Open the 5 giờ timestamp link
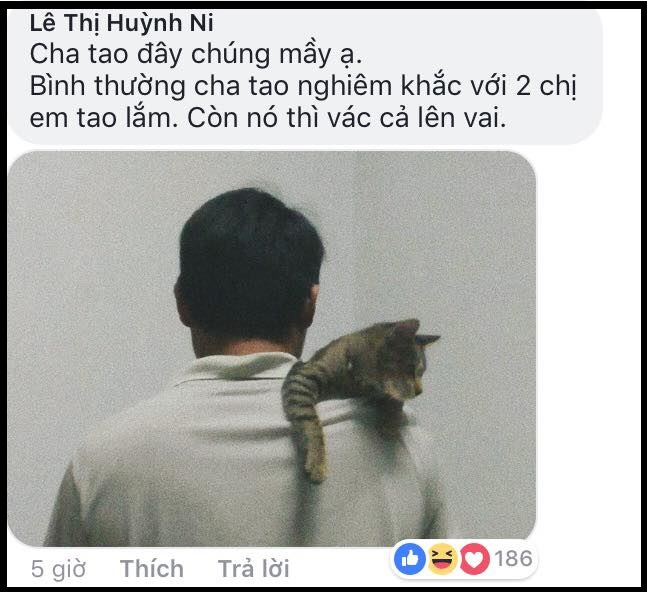This screenshot has height=592, width=647. 58,569
